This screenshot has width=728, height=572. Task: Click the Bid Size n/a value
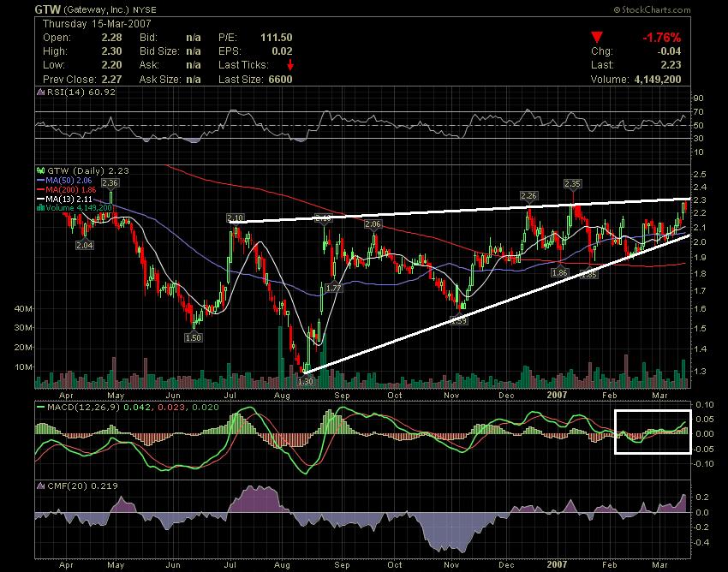click(x=194, y=51)
